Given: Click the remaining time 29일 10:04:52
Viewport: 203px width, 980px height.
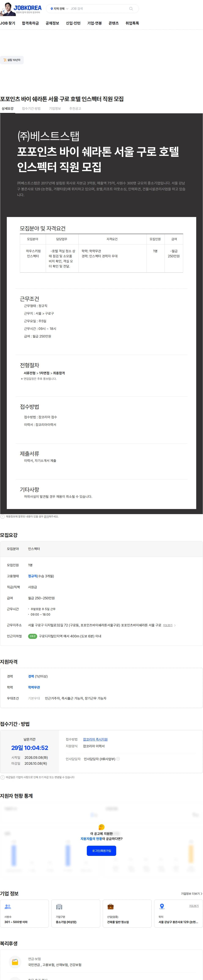Looking at the screenshot, I should point(30,748).
